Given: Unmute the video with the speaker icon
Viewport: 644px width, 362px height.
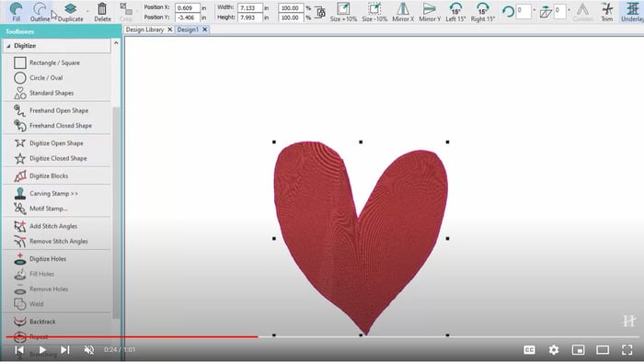Looking at the screenshot, I should point(88,350).
